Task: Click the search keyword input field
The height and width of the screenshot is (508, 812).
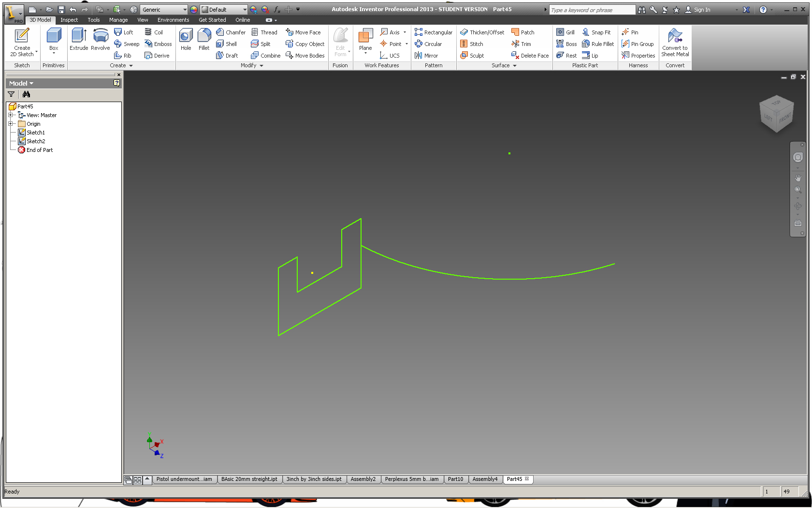Action: pyautogui.click(x=592, y=10)
